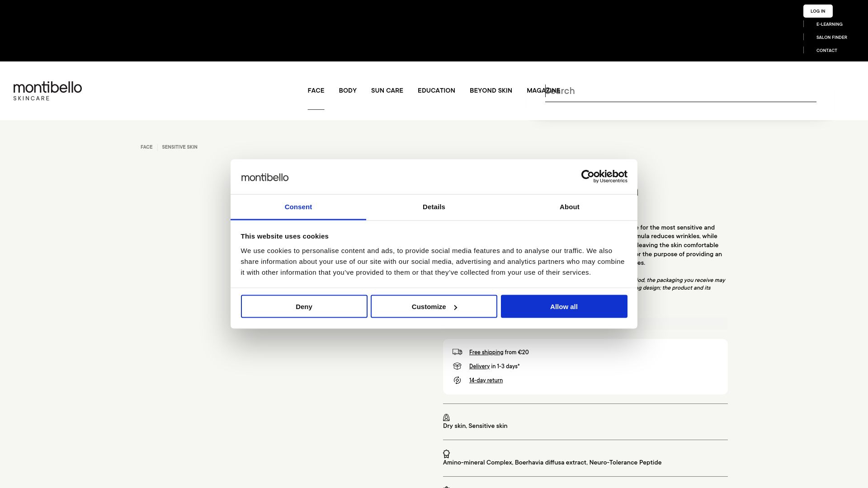Screen dimensions: 868x488
Task: Go to the Contact page
Action: pos(826,51)
